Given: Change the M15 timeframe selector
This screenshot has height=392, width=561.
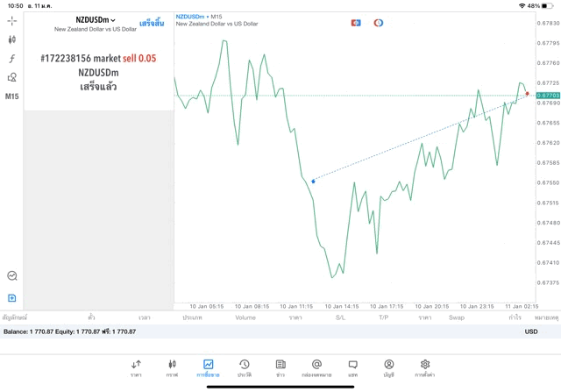Looking at the screenshot, I should click(x=12, y=96).
